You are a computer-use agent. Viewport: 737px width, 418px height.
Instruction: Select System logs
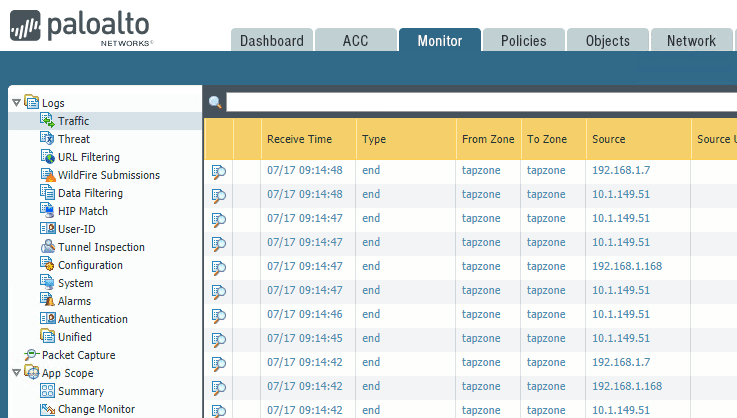click(x=75, y=283)
